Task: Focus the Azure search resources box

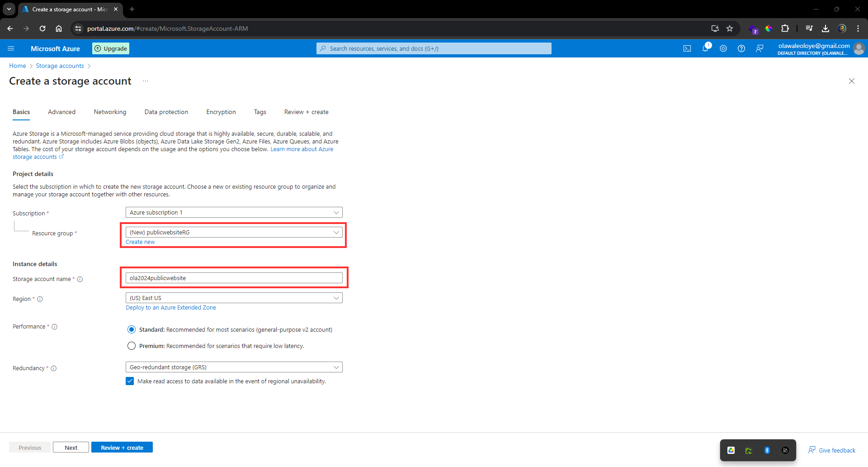Action: pos(434,48)
